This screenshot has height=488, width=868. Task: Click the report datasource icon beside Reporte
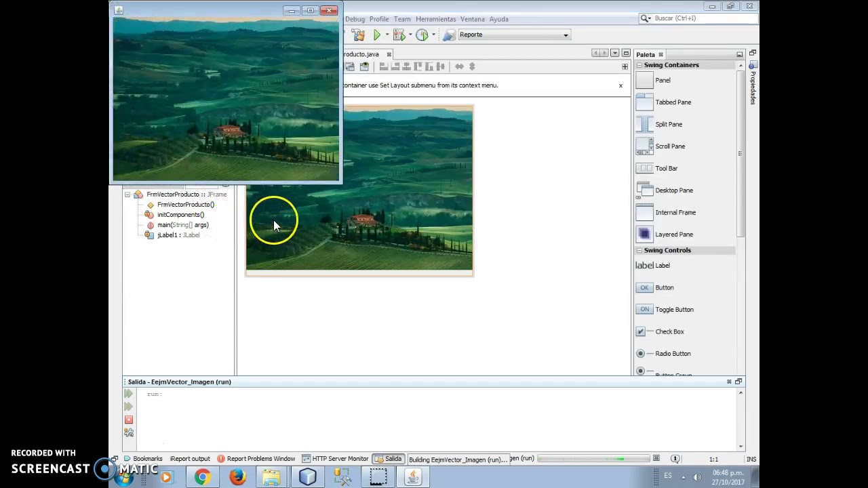coord(448,35)
